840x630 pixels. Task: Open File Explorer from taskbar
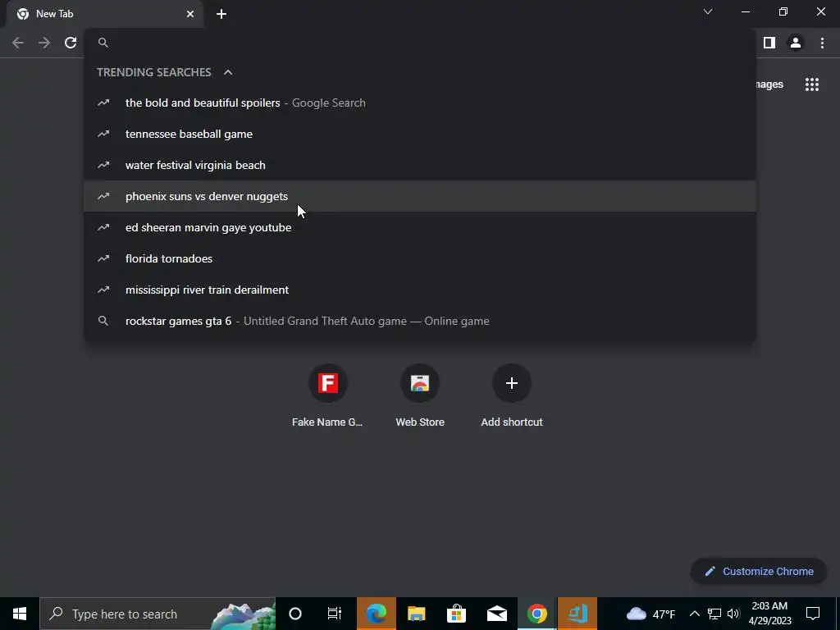(416, 614)
